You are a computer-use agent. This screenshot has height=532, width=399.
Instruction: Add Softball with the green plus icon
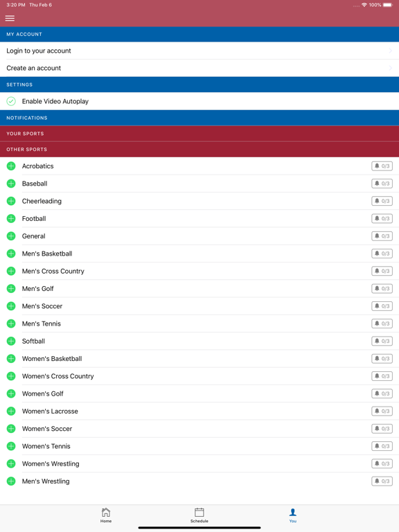(11, 341)
